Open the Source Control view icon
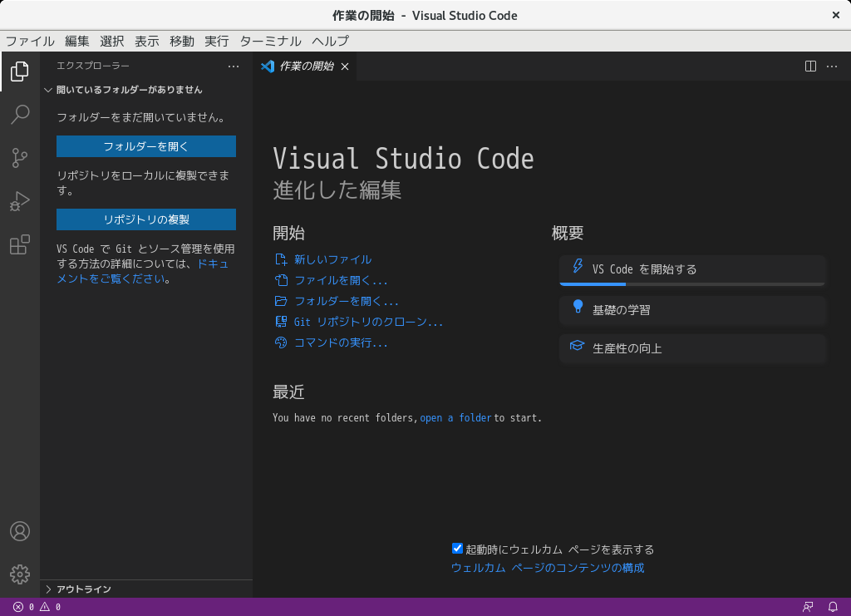The height and width of the screenshot is (616, 851). tap(20, 158)
